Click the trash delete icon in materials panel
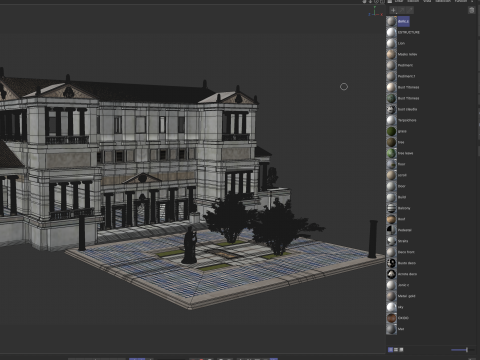This screenshot has height=360, width=480. [471, 10]
